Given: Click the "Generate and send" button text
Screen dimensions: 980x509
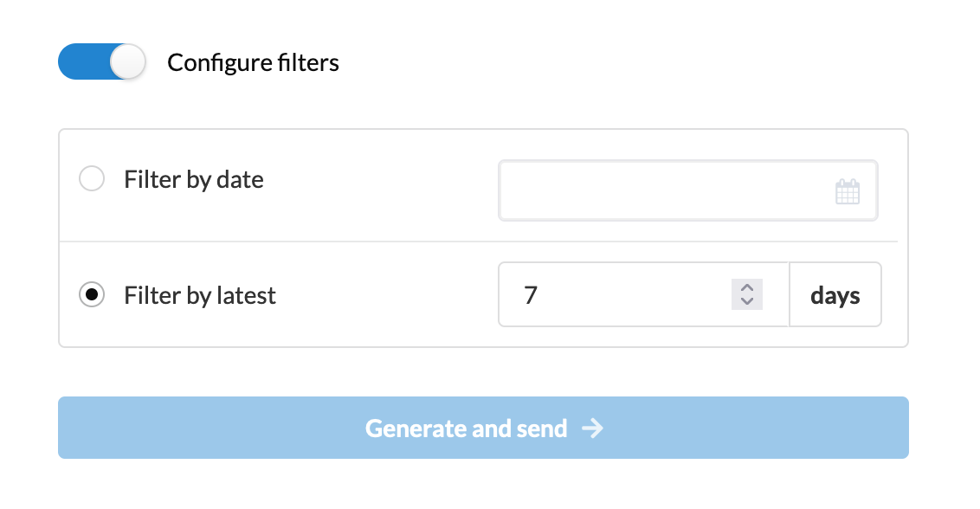Looking at the screenshot, I should [x=467, y=428].
